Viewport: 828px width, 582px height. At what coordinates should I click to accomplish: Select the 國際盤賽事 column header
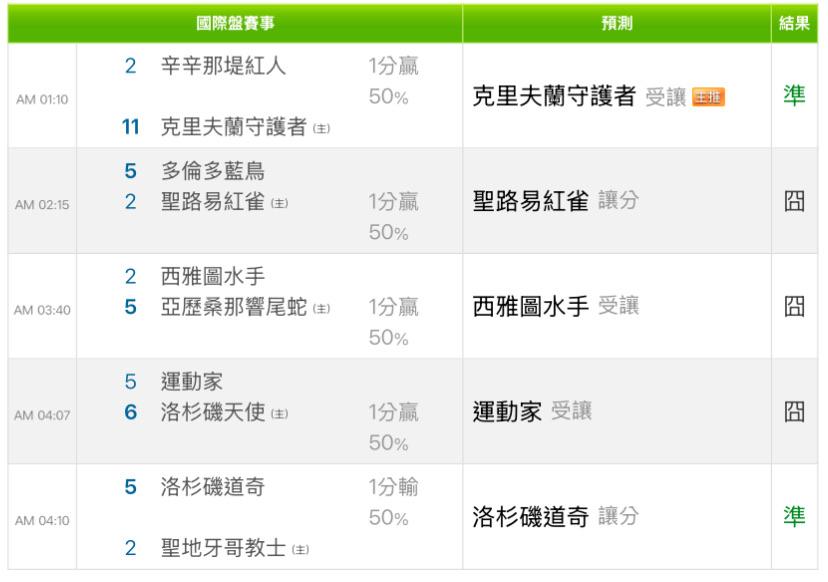point(234,23)
